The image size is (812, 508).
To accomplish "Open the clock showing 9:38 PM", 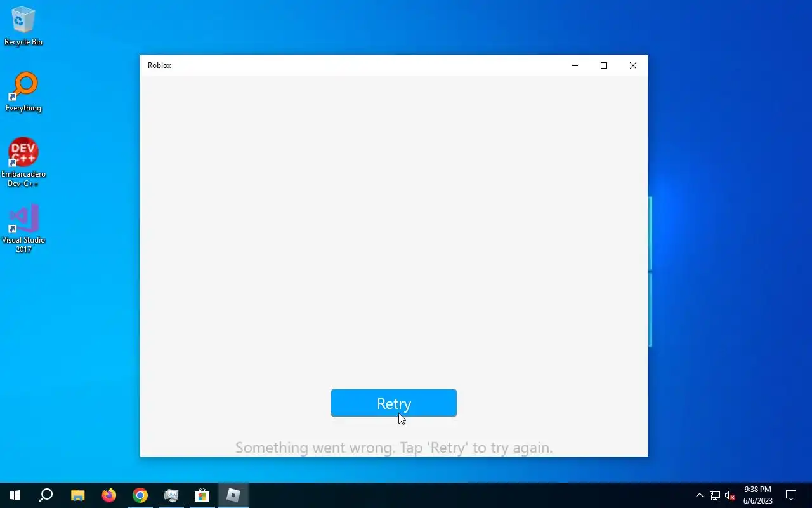I will point(758,495).
